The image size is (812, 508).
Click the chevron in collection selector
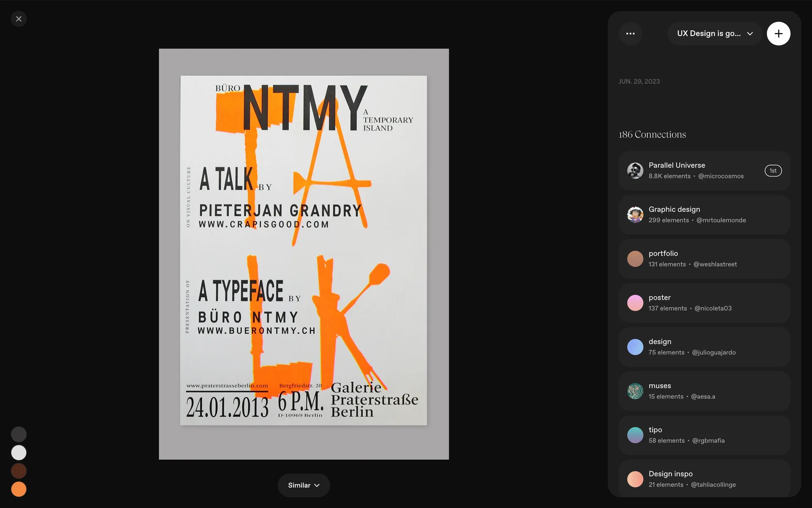point(750,34)
